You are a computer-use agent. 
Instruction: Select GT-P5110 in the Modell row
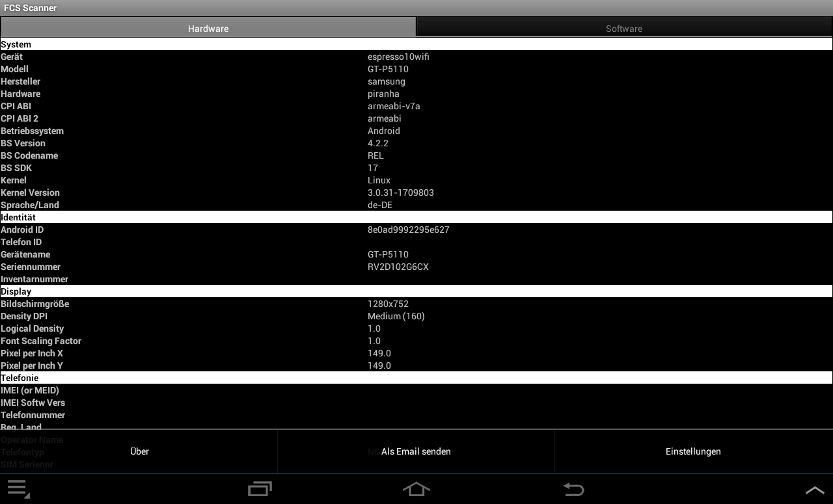pyautogui.click(x=388, y=69)
